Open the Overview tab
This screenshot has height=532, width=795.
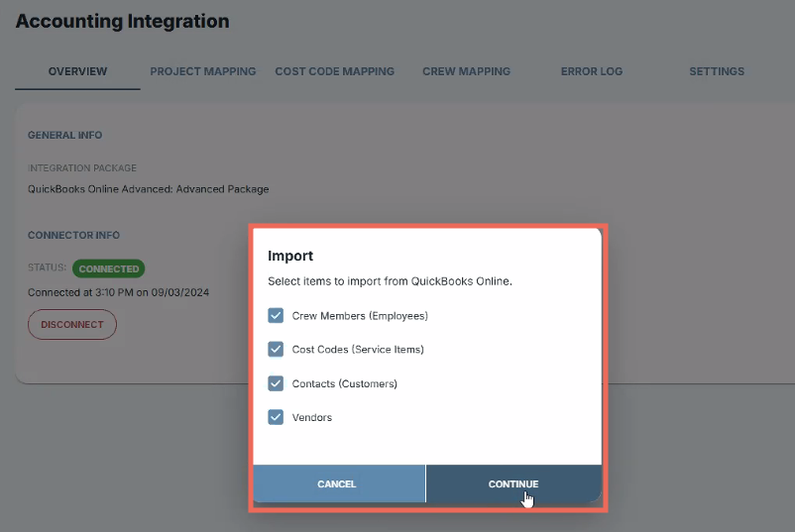[x=77, y=71]
